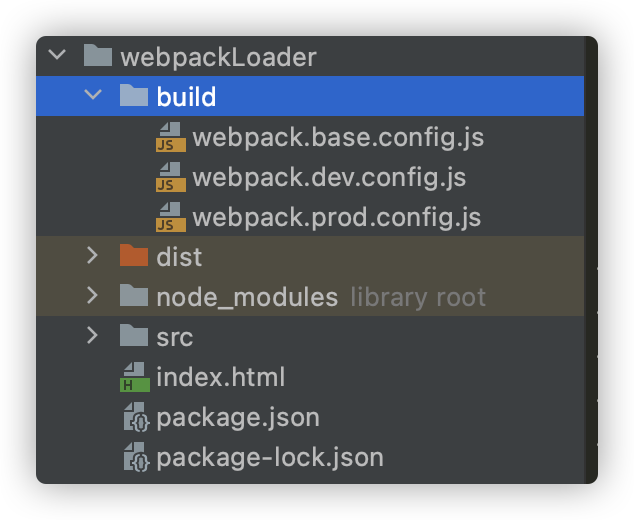Viewport: 634px width, 520px height.
Task: Expand the src folder arrow
Action: (x=93, y=336)
